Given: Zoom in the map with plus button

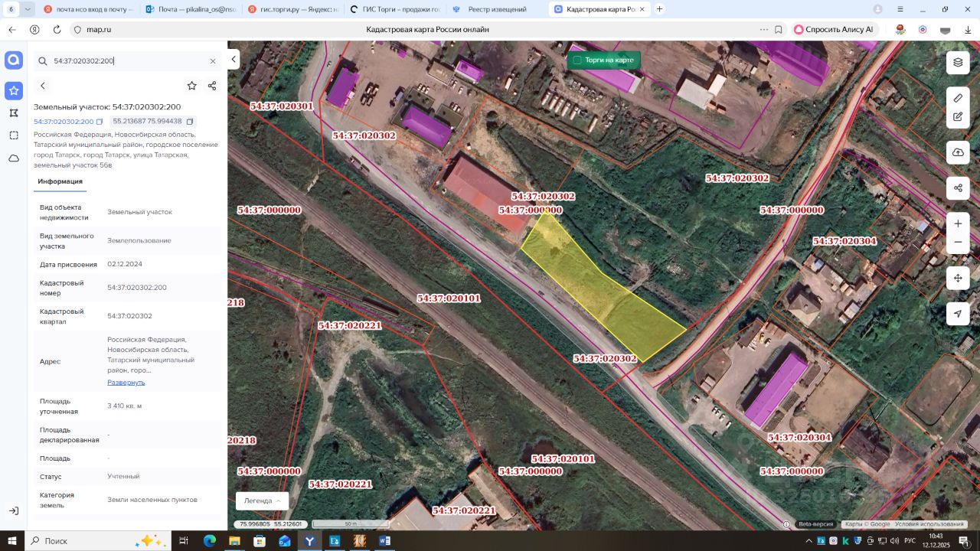Looking at the screenshot, I should pos(958,223).
